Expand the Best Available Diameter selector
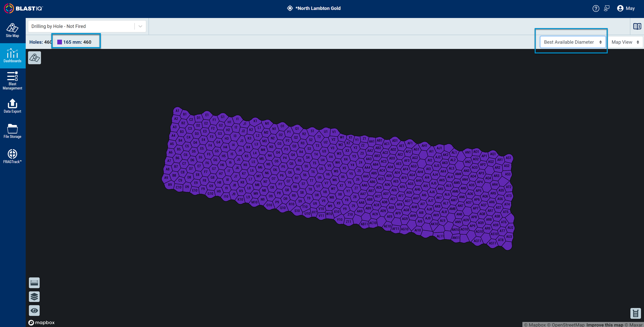Viewport: 644px width, 327px height. [x=573, y=42]
